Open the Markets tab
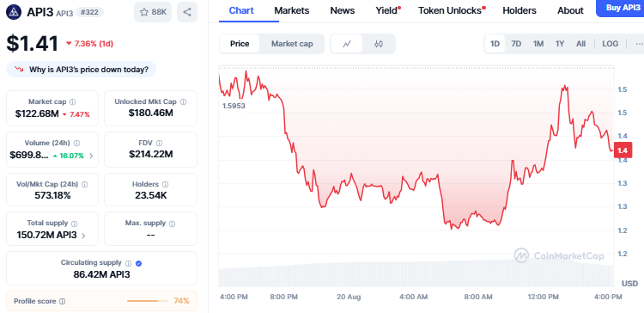644x313 pixels. click(292, 10)
